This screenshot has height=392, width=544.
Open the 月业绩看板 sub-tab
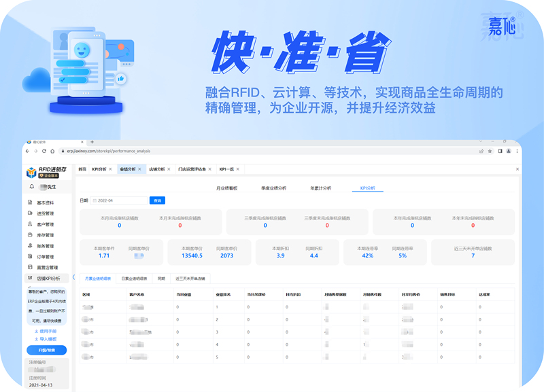click(227, 188)
